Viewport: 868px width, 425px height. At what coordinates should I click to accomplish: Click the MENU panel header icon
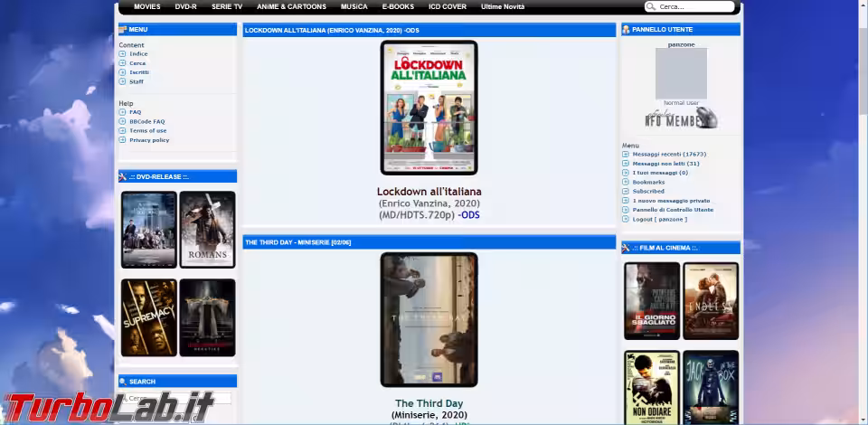click(123, 29)
